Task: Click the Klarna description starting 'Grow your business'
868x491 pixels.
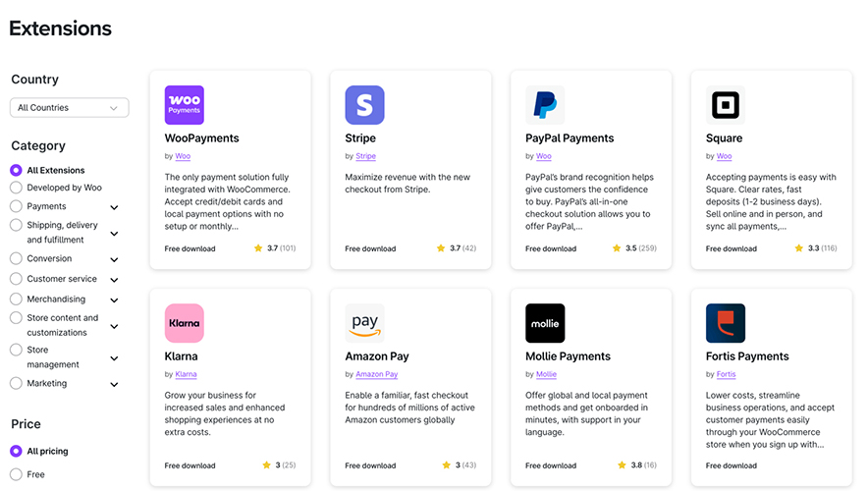Action: click(225, 413)
